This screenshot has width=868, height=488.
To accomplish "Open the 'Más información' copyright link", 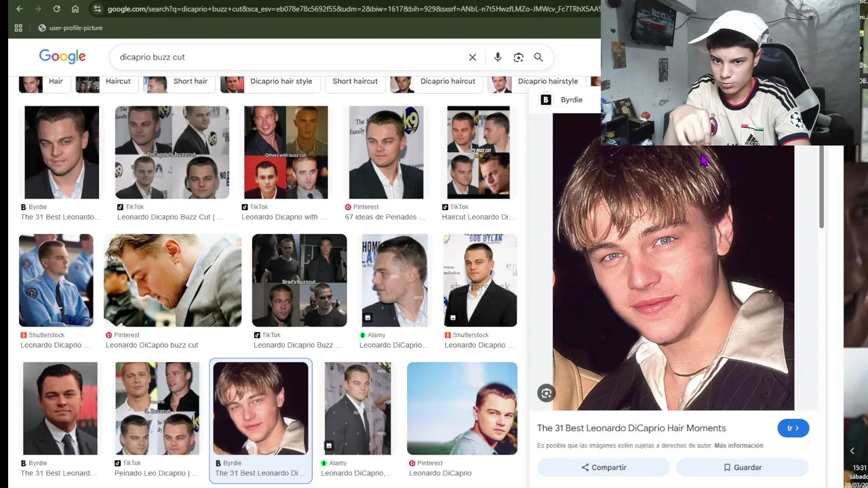I will pos(738,446).
